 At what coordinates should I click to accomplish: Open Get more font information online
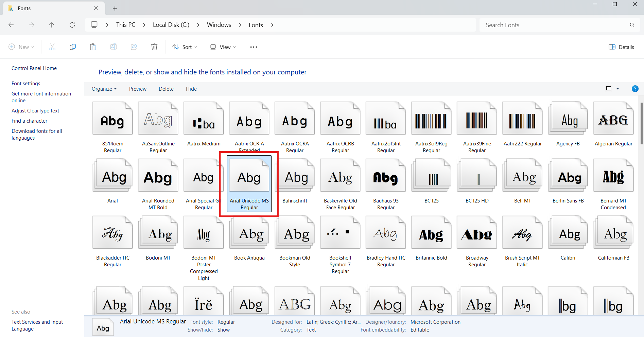point(41,97)
